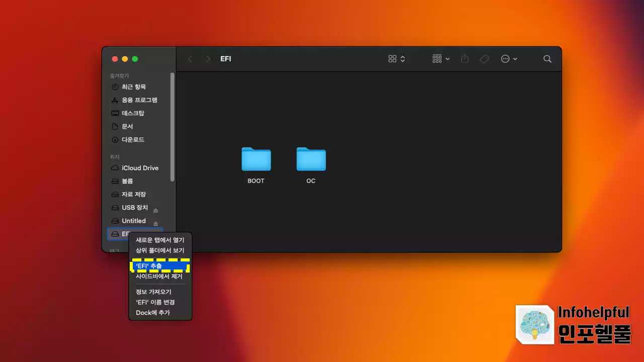Maximize the window with the green button
Viewport: 644px width, 362px height.
pos(135,59)
